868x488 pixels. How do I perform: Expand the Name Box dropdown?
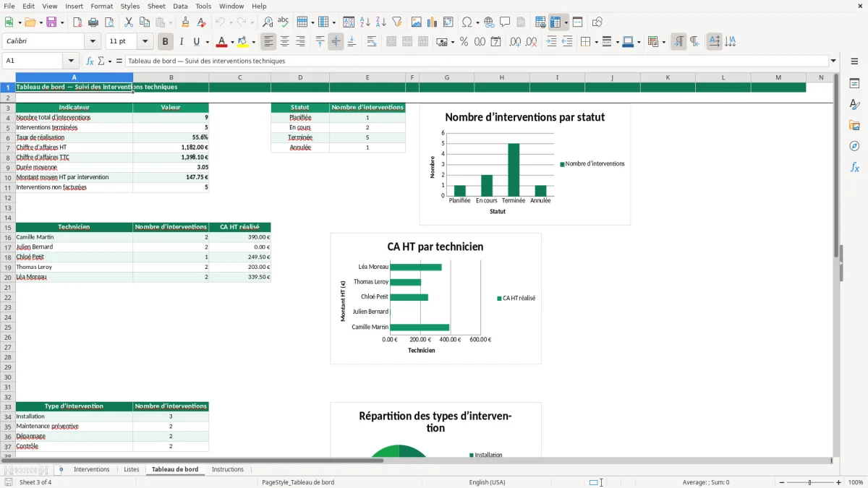71,61
